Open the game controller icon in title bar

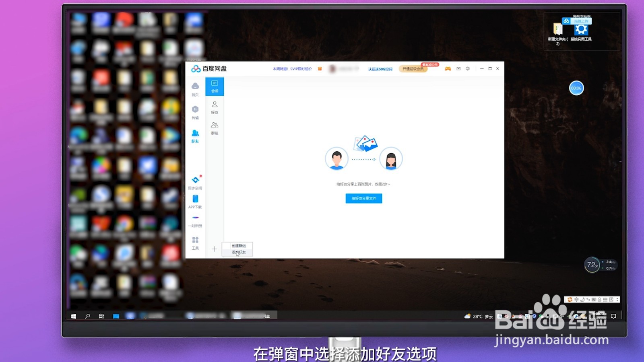point(448,69)
